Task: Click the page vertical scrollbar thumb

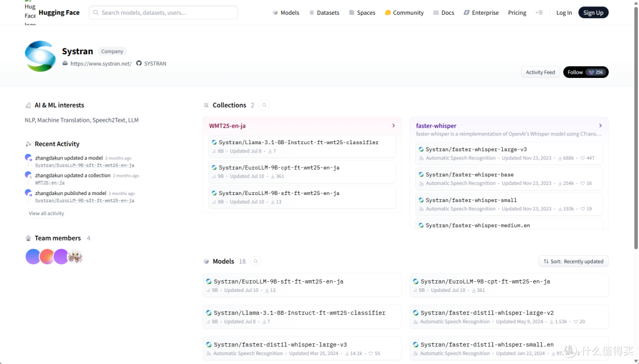Action: 635,126
